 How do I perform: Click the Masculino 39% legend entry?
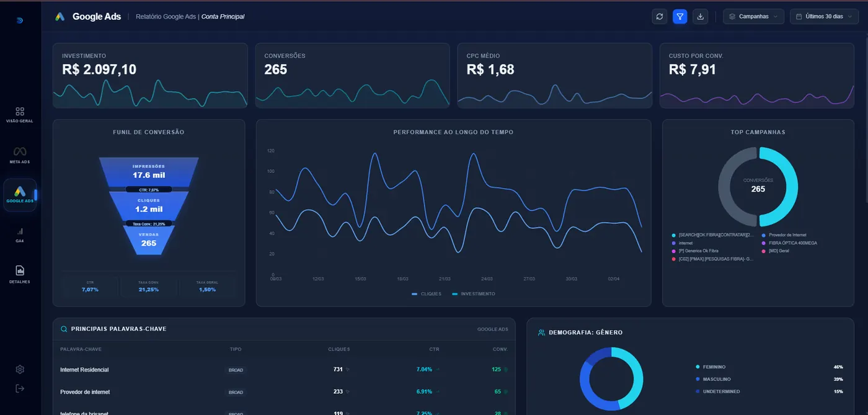(769, 379)
